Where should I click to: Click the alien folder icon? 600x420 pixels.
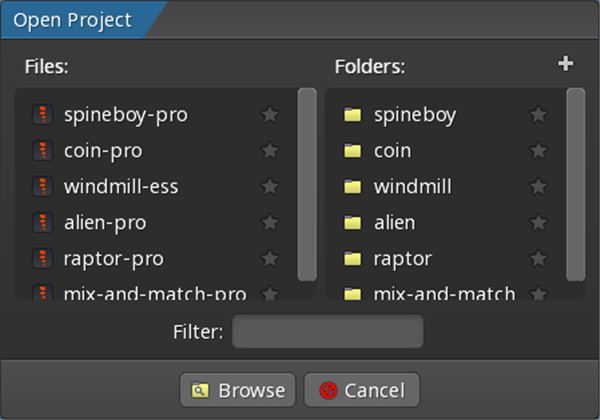coord(352,223)
